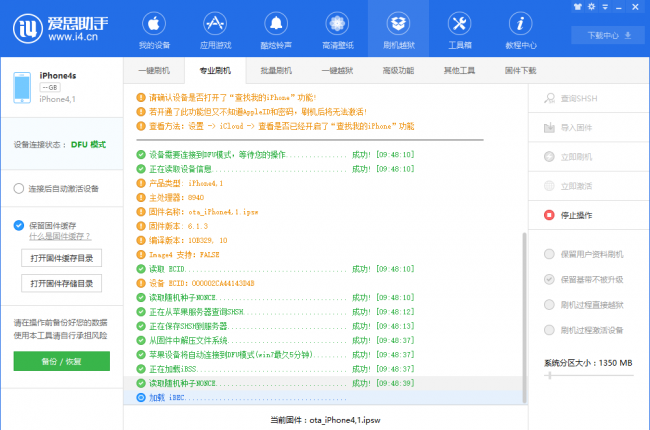Click the 停止操作 text label

[576, 215]
